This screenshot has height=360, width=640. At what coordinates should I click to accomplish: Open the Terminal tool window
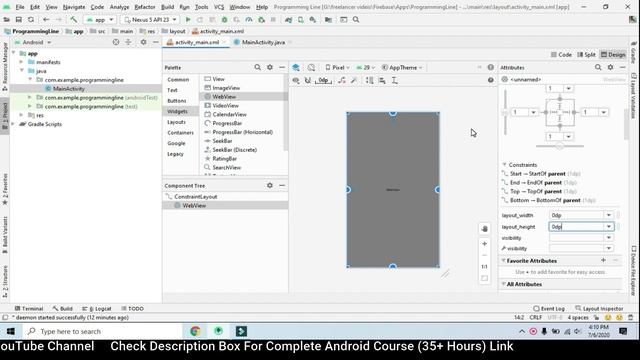29,309
